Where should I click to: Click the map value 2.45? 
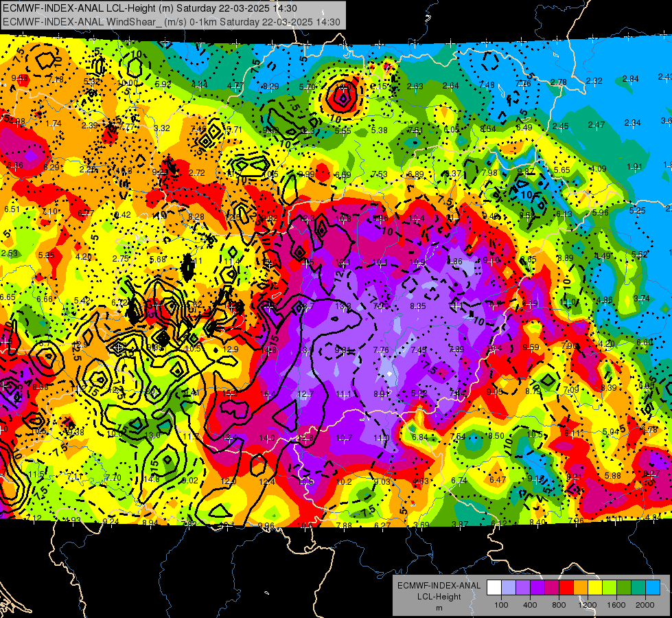tap(560, 126)
